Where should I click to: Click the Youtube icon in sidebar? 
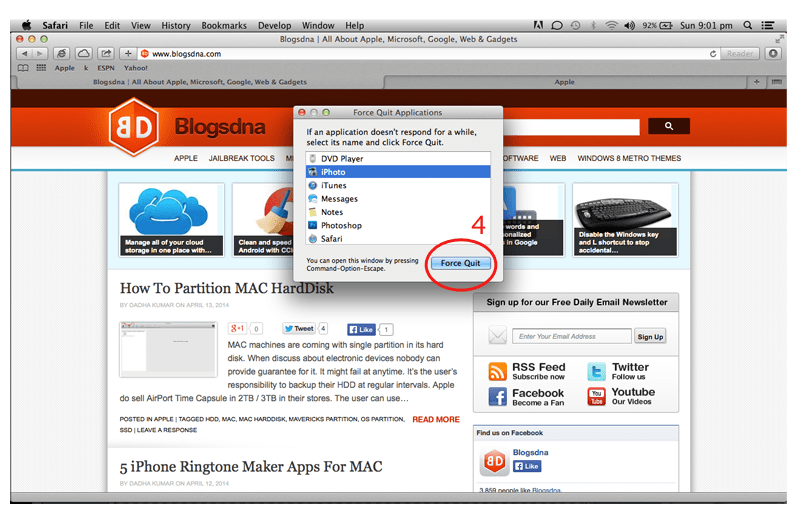[596, 396]
